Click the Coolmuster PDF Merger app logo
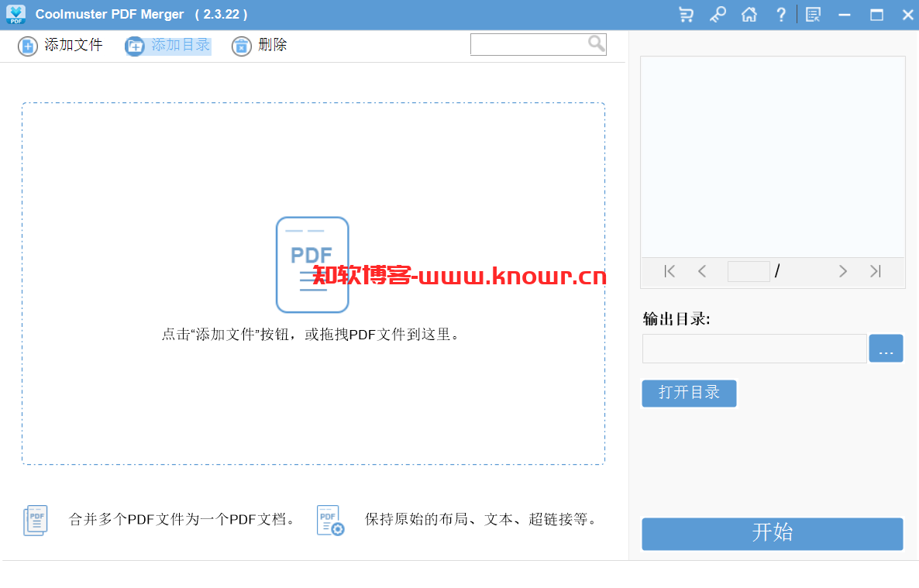 pos(15,14)
